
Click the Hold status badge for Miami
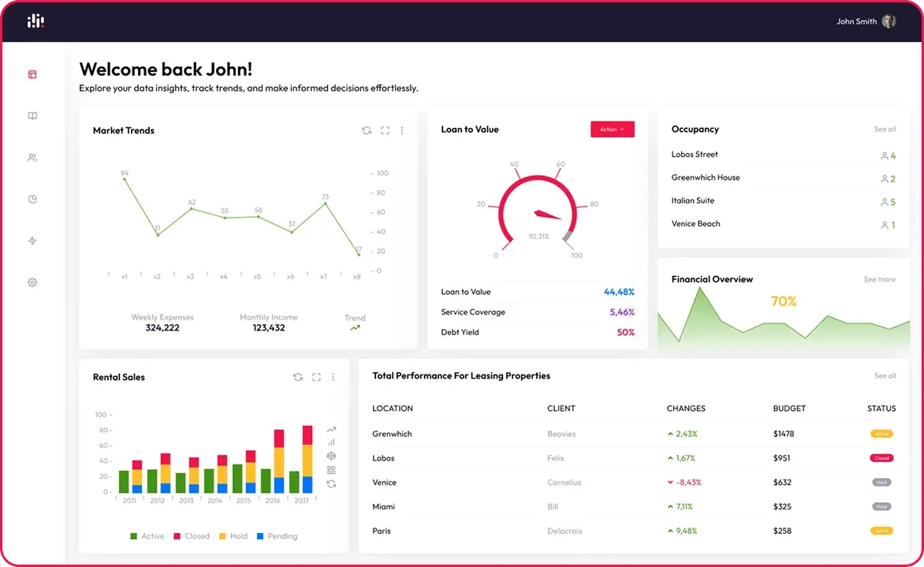click(x=881, y=506)
